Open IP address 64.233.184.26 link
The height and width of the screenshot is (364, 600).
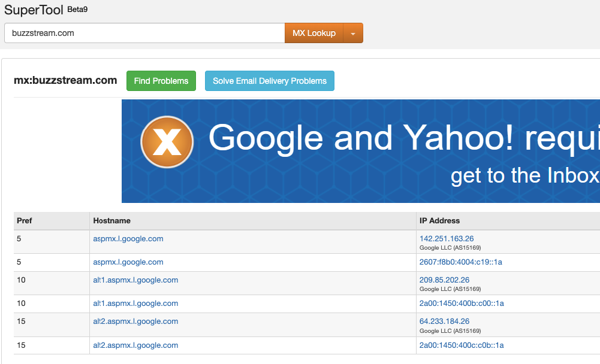click(444, 321)
